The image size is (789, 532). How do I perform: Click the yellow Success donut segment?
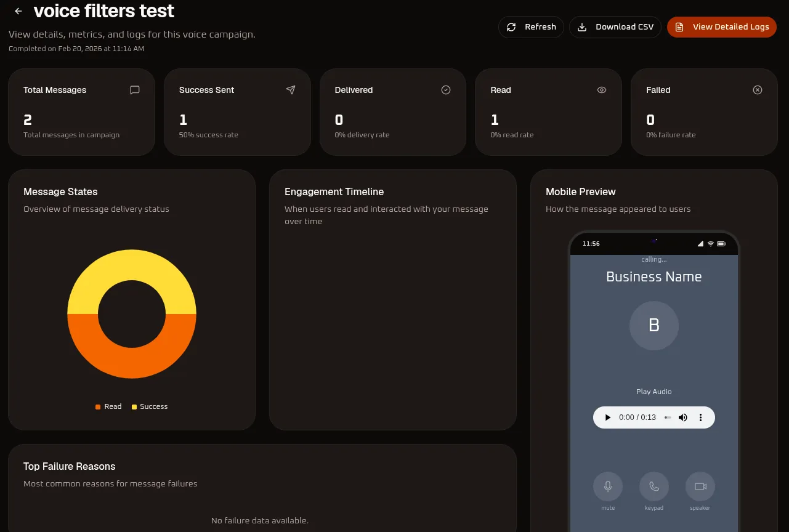click(132, 265)
